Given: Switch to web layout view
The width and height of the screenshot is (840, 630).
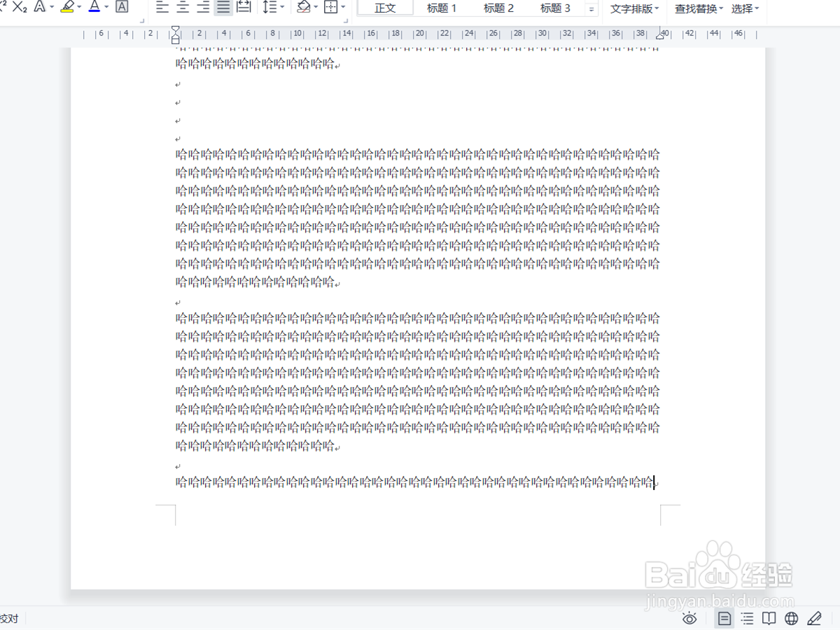Looking at the screenshot, I should pyautogui.click(x=792, y=618).
